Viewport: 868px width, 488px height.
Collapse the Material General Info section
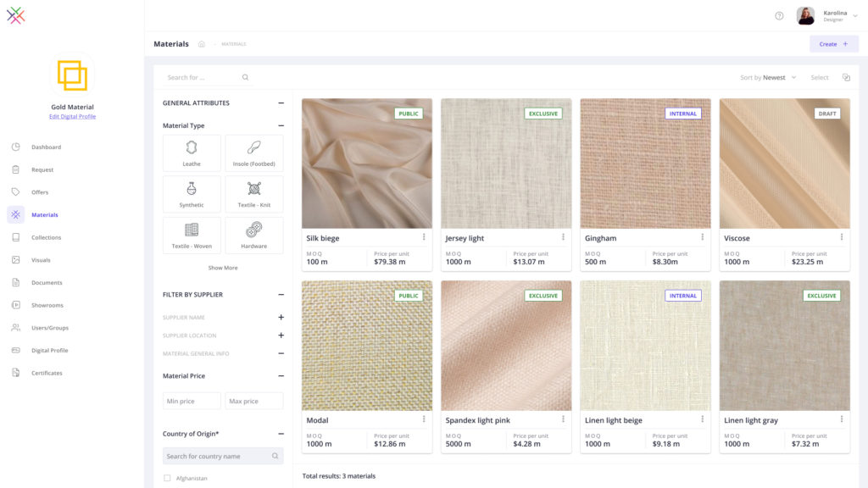[x=281, y=353]
